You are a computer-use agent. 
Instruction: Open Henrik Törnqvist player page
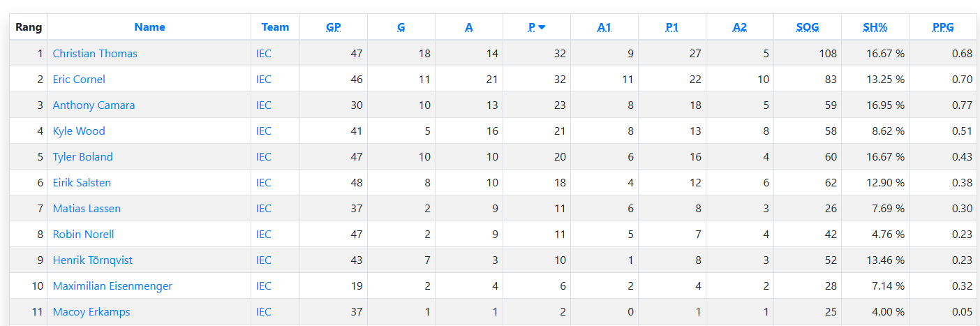[92, 260]
